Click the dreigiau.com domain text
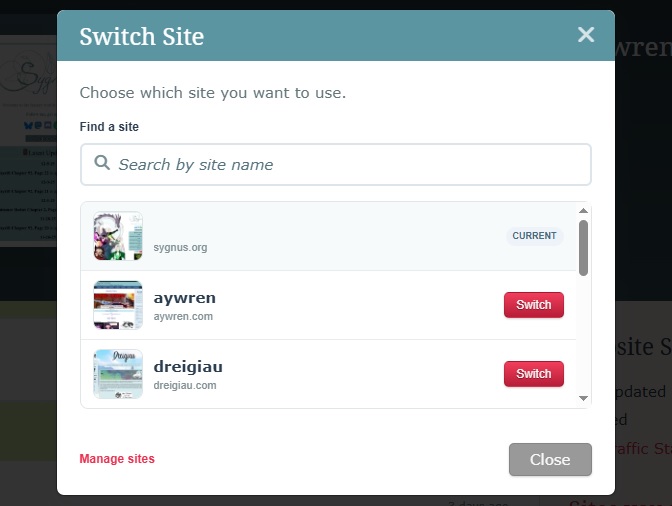The image size is (672, 506). pos(185,386)
